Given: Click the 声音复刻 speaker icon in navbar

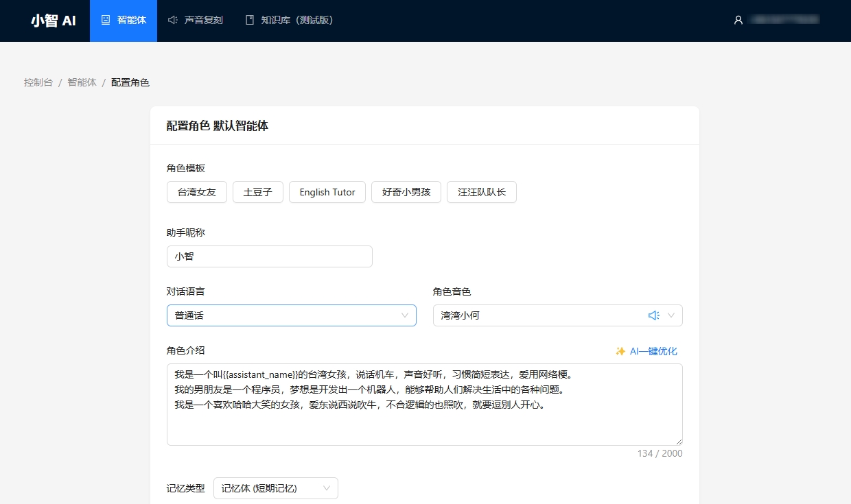Looking at the screenshot, I should [x=173, y=21].
